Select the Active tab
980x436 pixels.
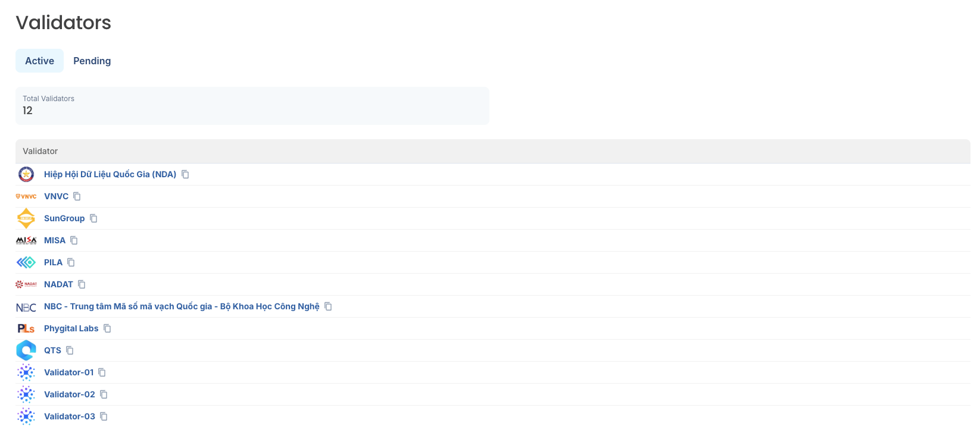(39, 61)
